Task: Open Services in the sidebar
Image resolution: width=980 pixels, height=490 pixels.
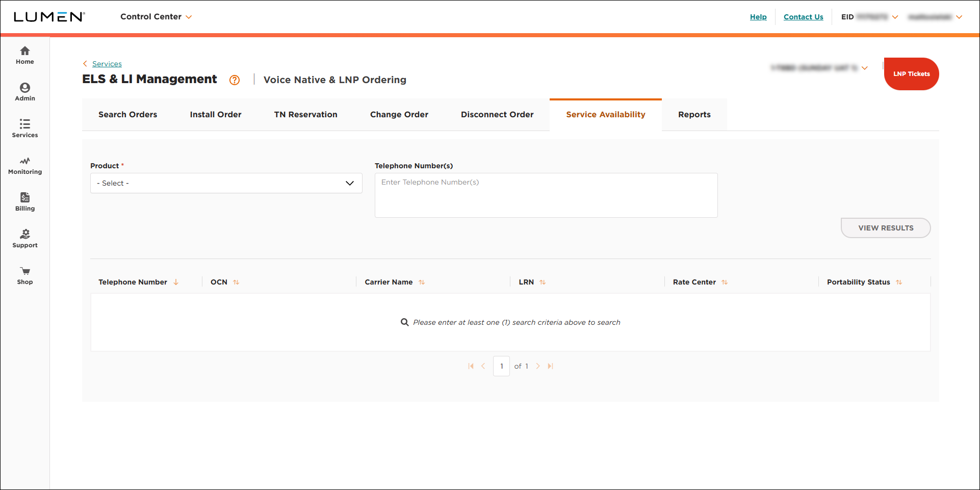Action: coord(25,129)
